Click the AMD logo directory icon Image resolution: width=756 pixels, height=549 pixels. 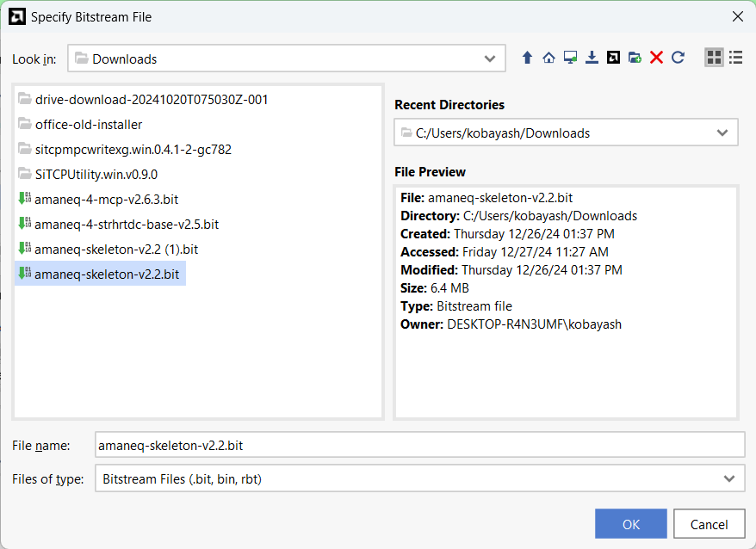click(x=613, y=58)
